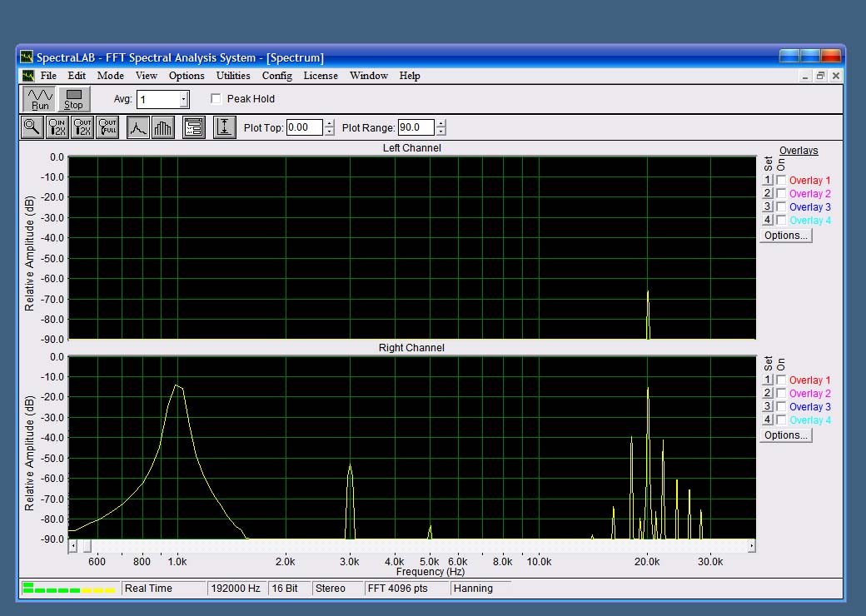Turn on Overlay 1 in Left Channel
The image size is (866, 616).
pyautogui.click(x=781, y=181)
